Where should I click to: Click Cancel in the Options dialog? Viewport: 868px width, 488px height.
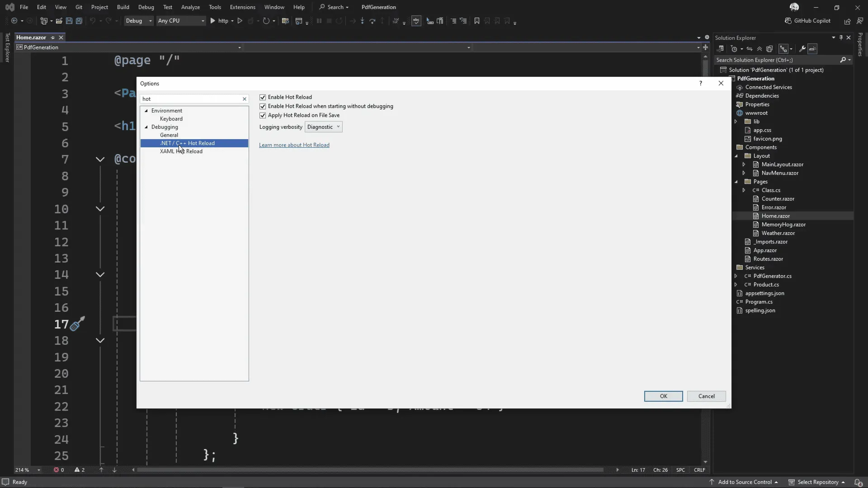click(706, 396)
